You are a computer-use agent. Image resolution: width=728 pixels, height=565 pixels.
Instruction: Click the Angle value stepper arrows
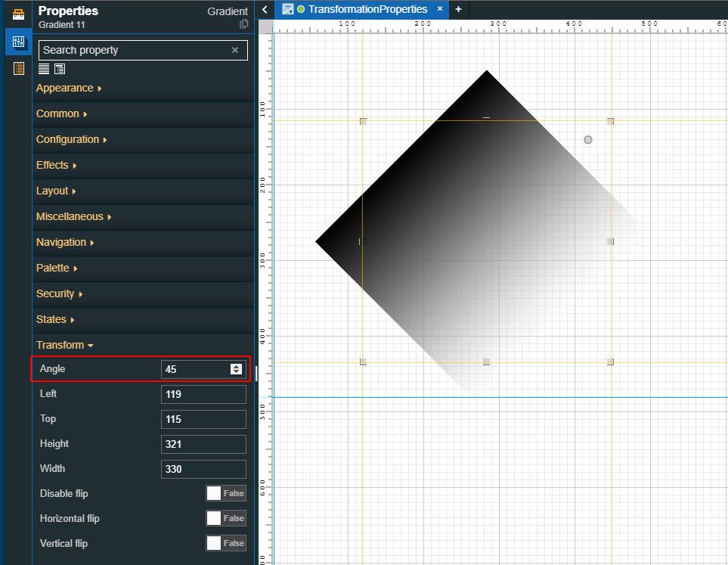pyautogui.click(x=236, y=369)
